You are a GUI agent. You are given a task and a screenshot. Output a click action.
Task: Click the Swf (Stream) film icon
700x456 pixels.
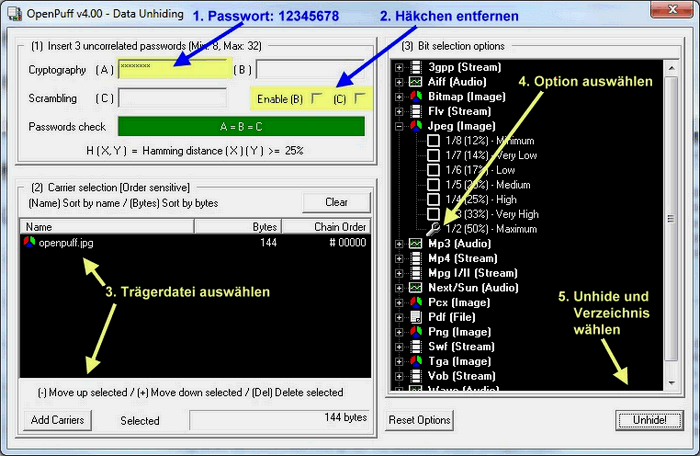pyautogui.click(x=416, y=347)
